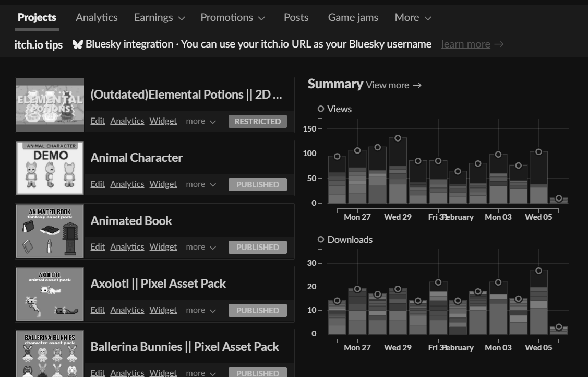Select Wed 29 data point in Views chart
This screenshot has width=588, height=377.
point(398,138)
